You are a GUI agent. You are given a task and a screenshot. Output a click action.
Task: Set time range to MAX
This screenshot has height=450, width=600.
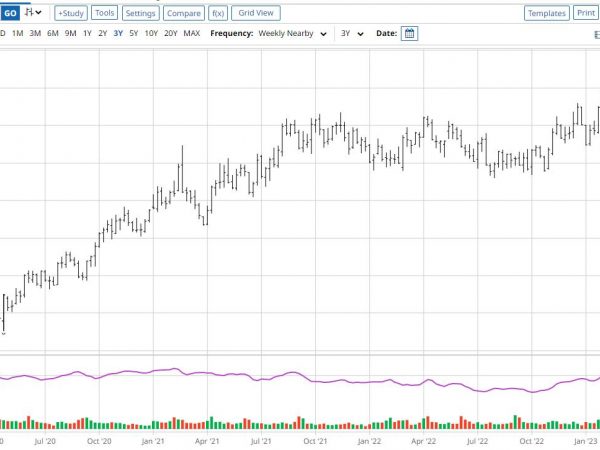pyautogui.click(x=192, y=33)
